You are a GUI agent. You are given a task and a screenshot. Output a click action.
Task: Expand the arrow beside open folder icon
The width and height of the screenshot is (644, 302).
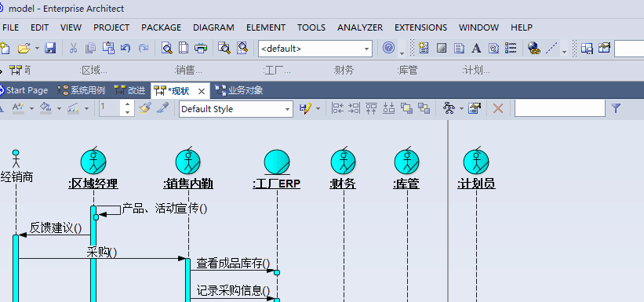37,49
